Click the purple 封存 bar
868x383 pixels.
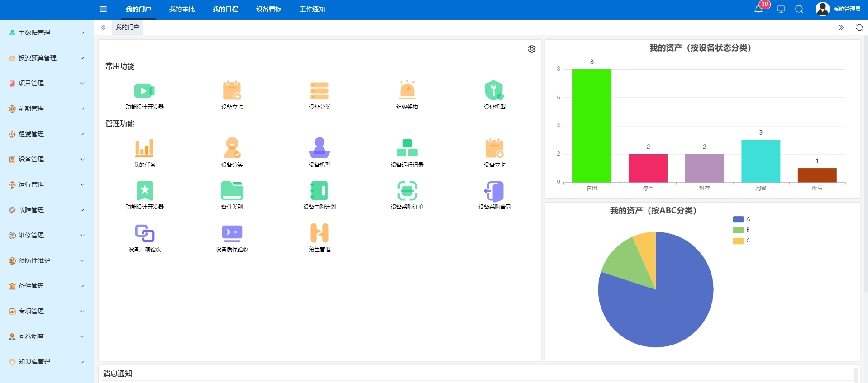704,168
